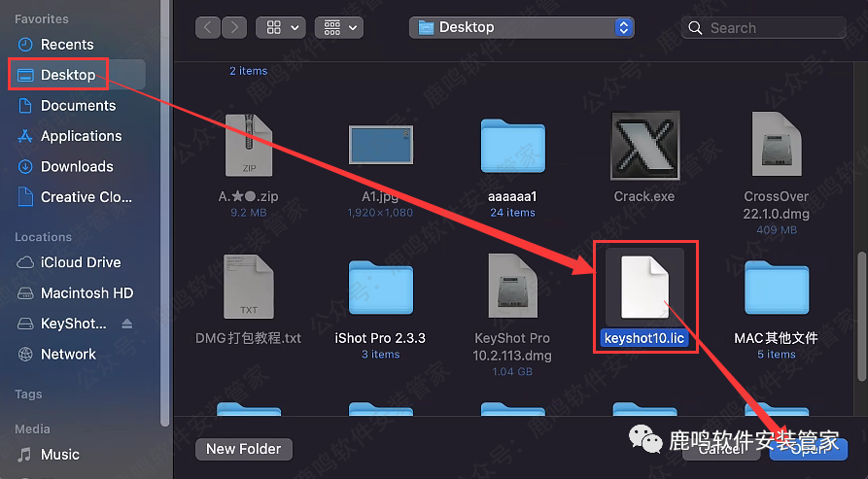The height and width of the screenshot is (479, 868).
Task: Open the icon view mode dropdown
Action: pos(281,28)
